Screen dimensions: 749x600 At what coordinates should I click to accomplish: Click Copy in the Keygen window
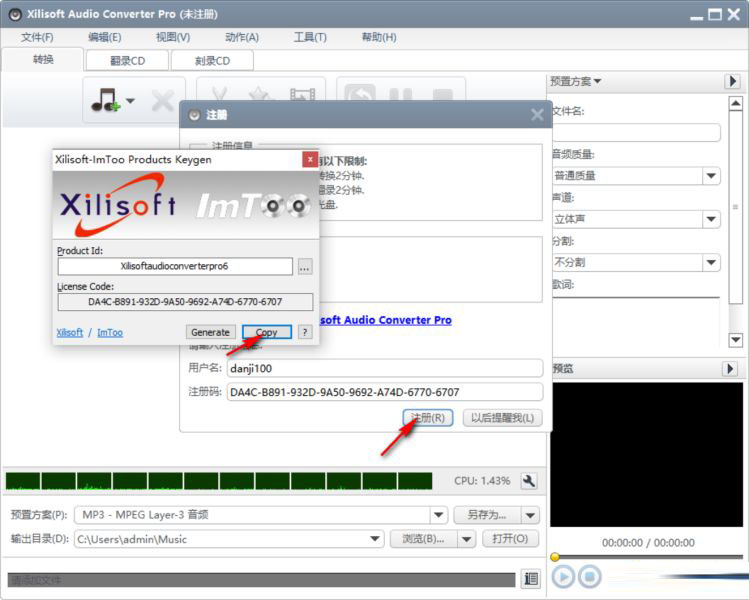pos(267,332)
